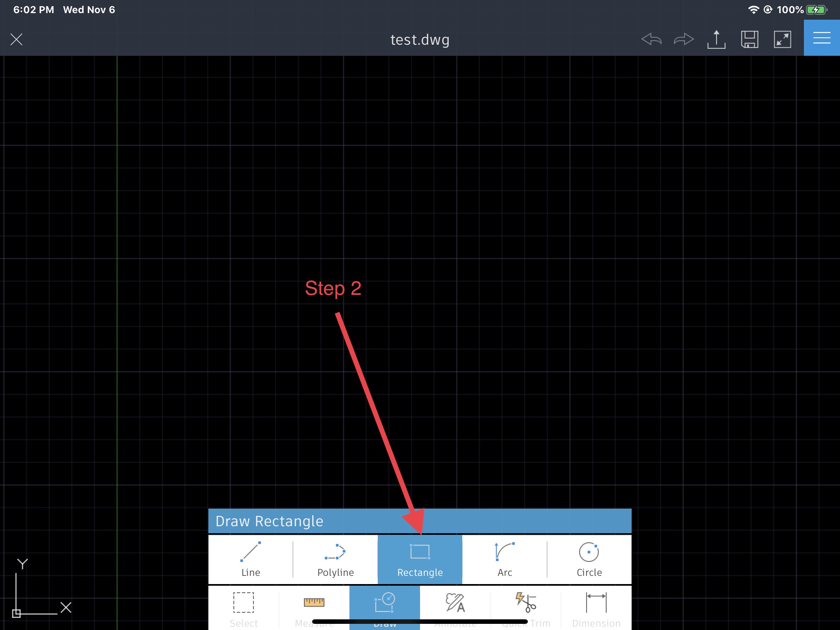Save the drawing with floppy icon
Screen dimensions: 840x630
(x=749, y=39)
